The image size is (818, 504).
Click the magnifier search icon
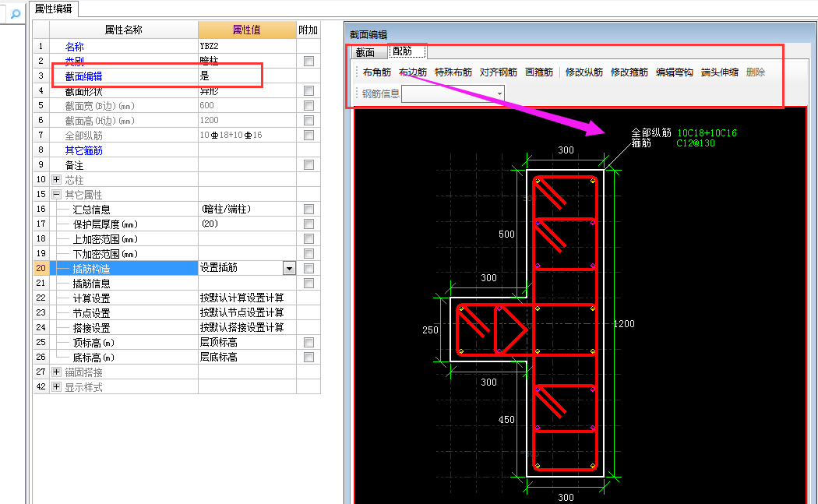point(15,14)
